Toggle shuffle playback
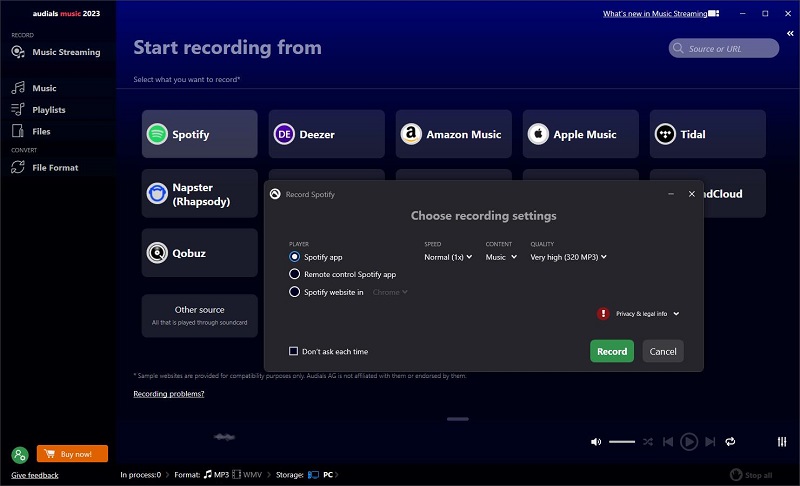Image resolution: width=800 pixels, height=486 pixels. pyautogui.click(x=648, y=442)
